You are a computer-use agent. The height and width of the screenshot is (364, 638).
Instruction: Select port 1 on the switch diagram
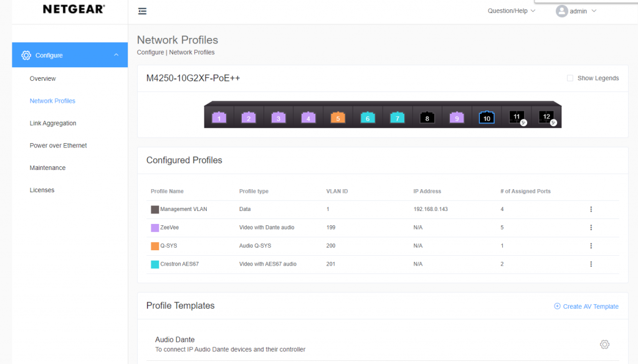point(219,117)
